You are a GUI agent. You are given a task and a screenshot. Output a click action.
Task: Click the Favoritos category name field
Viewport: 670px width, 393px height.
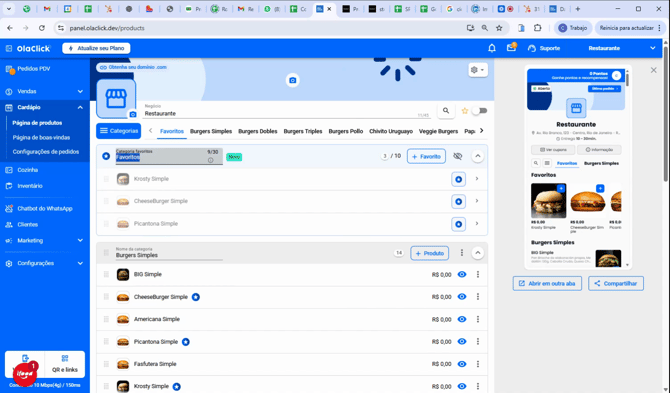coord(169,156)
